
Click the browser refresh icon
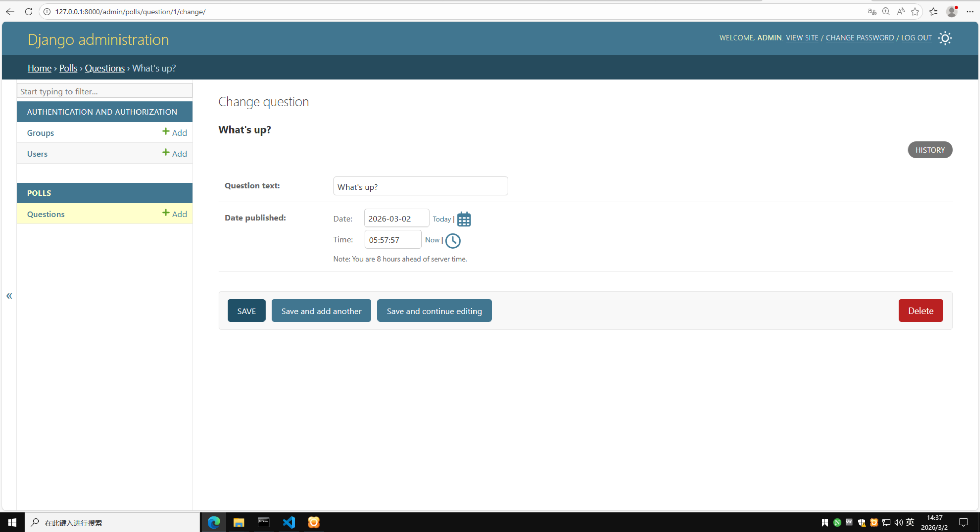29,12
